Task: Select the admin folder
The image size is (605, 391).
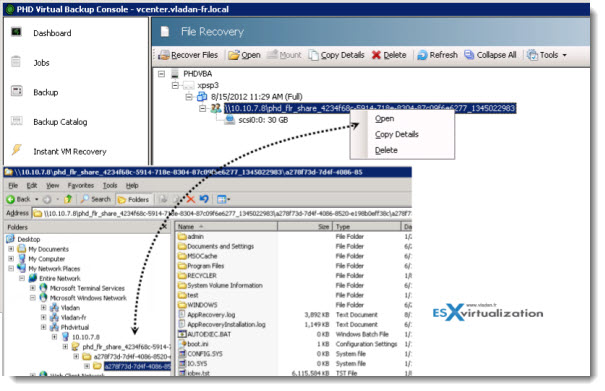Action: click(195, 237)
